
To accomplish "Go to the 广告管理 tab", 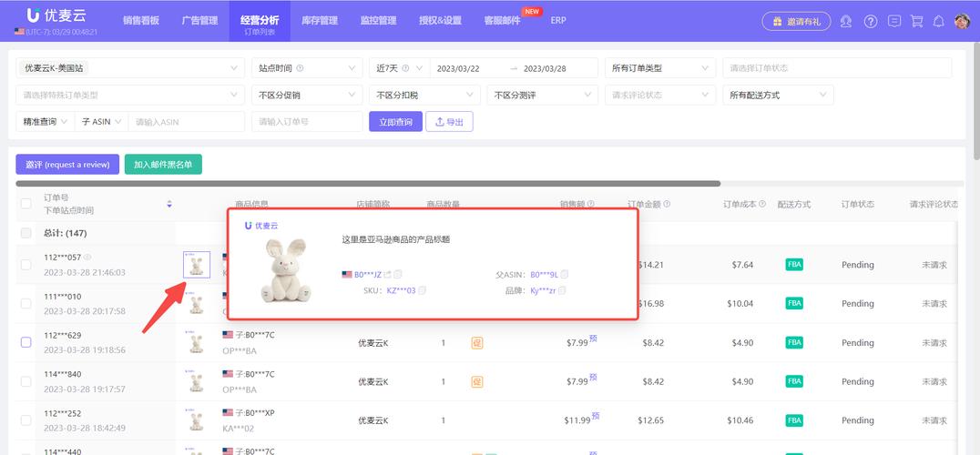I will point(199,21).
